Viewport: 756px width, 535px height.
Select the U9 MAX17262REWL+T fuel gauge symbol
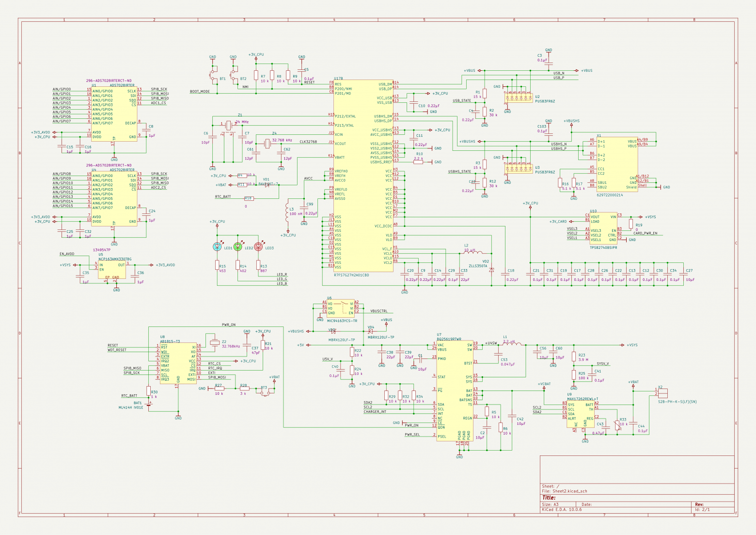tap(581, 414)
